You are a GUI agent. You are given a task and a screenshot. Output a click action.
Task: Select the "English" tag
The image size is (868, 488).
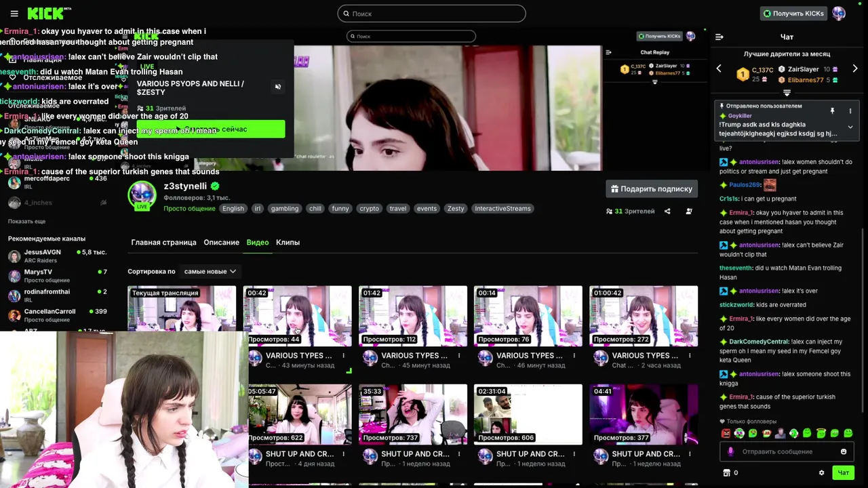pyautogui.click(x=233, y=209)
